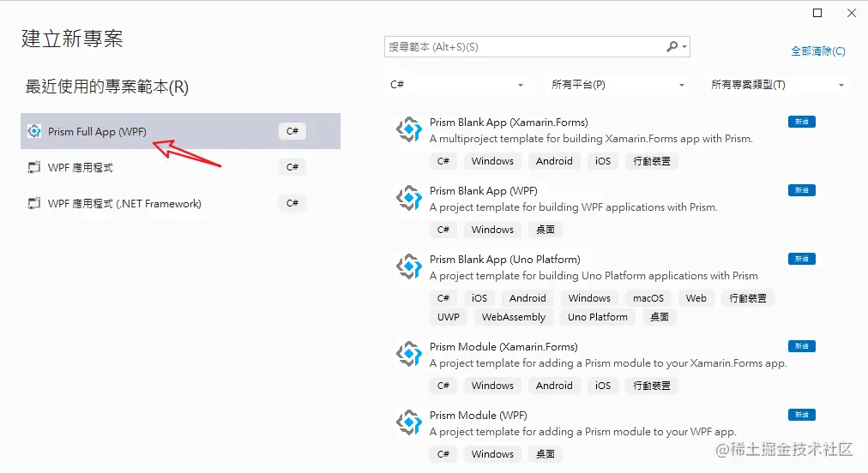Click the Web tag under Uno Platform template
The height and width of the screenshot is (473, 868).
pyautogui.click(x=696, y=298)
